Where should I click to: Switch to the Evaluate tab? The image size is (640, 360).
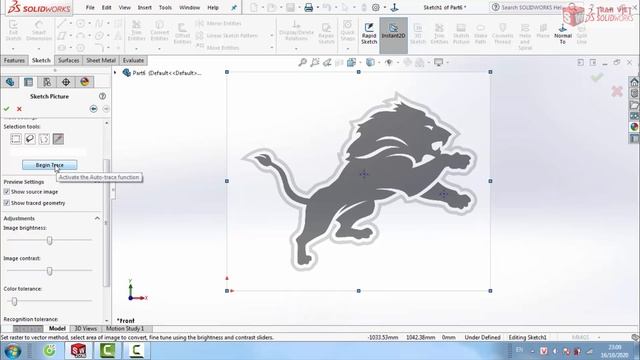coord(133,60)
